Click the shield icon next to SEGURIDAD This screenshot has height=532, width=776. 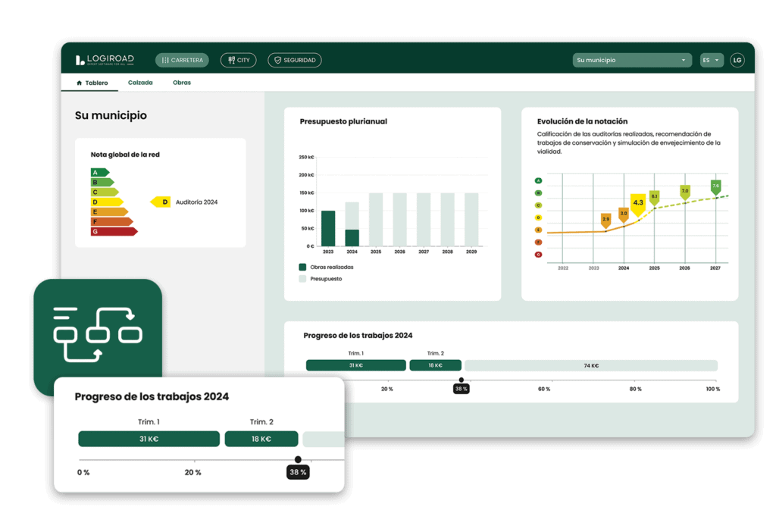(x=277, y=60)
